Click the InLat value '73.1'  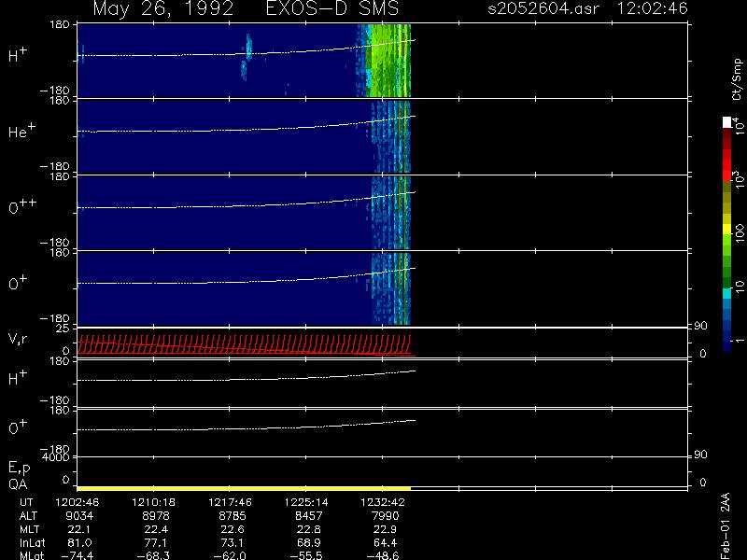pyautogui.click(x=232, y=543)
